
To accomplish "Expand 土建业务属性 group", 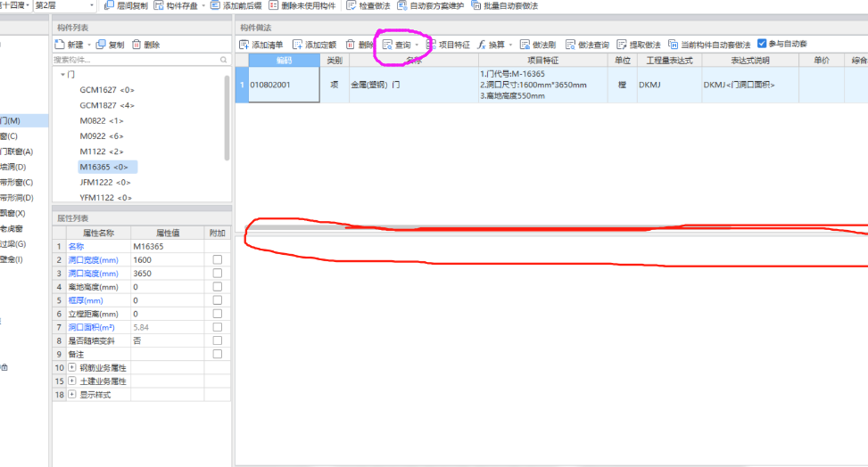I will 72,381.
